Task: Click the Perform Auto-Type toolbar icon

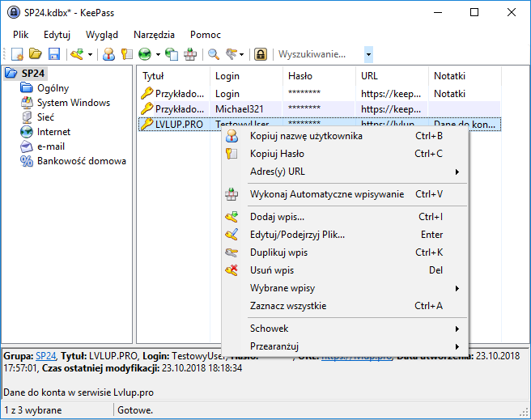Action: tap(190, 54)
